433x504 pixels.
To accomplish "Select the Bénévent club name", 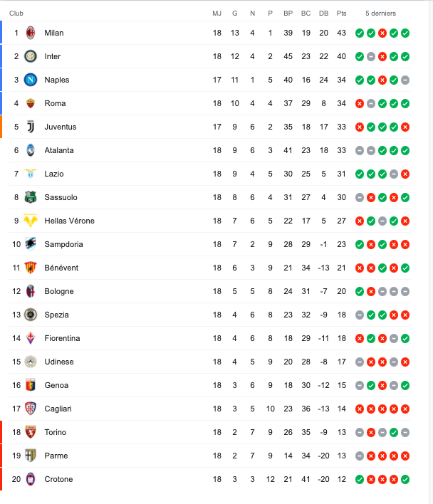I will point(61,268).
